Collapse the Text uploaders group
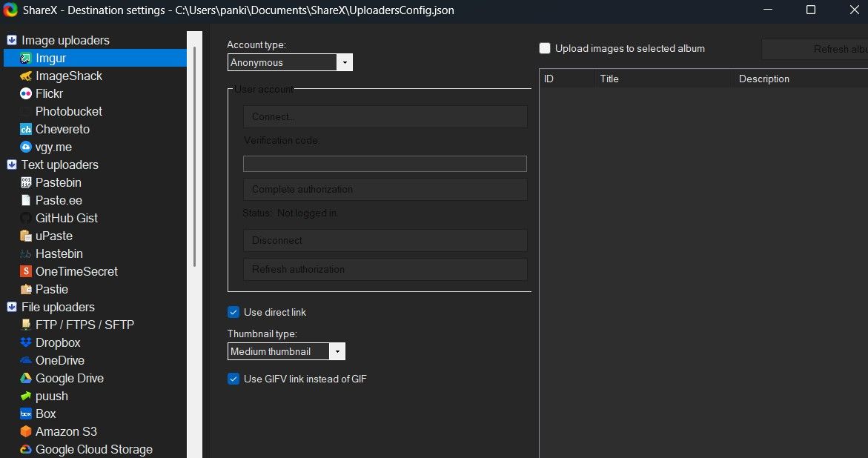This screenshot has height=458, width=868. 12,165
